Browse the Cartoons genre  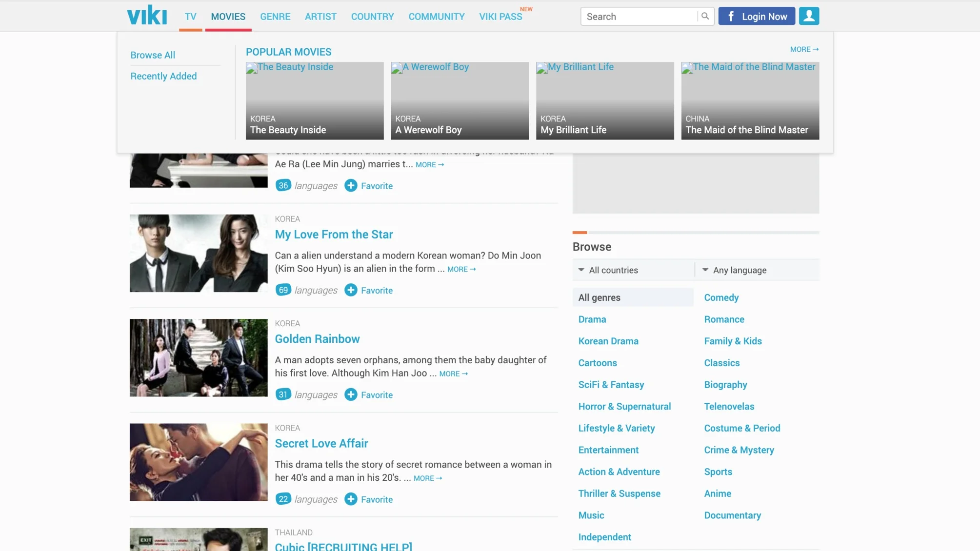[x=598, y=363]
